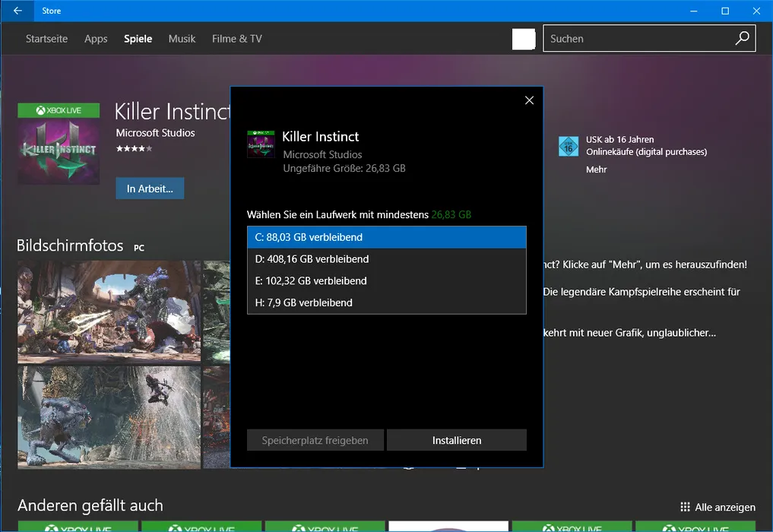The width and height of the screenshot is (773, 532).
Task: Click USK ab 16 Jahren text
Action: [619, 140]
